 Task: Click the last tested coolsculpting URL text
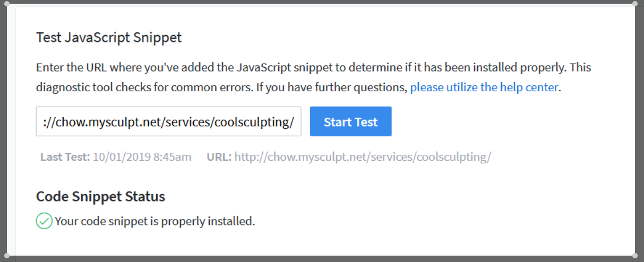[363, 157]
